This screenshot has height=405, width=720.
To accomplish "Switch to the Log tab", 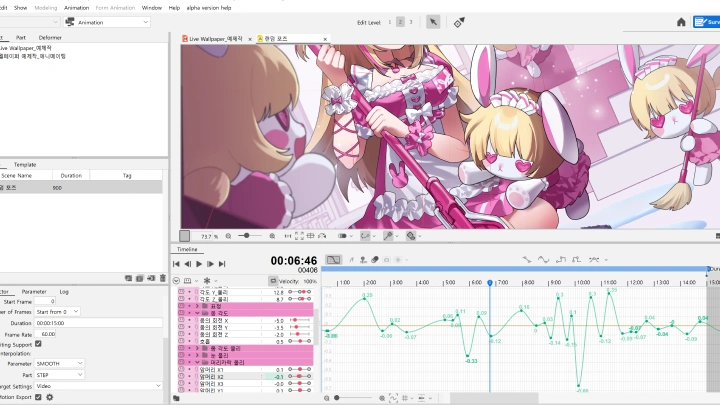I will tap(64, 292).
